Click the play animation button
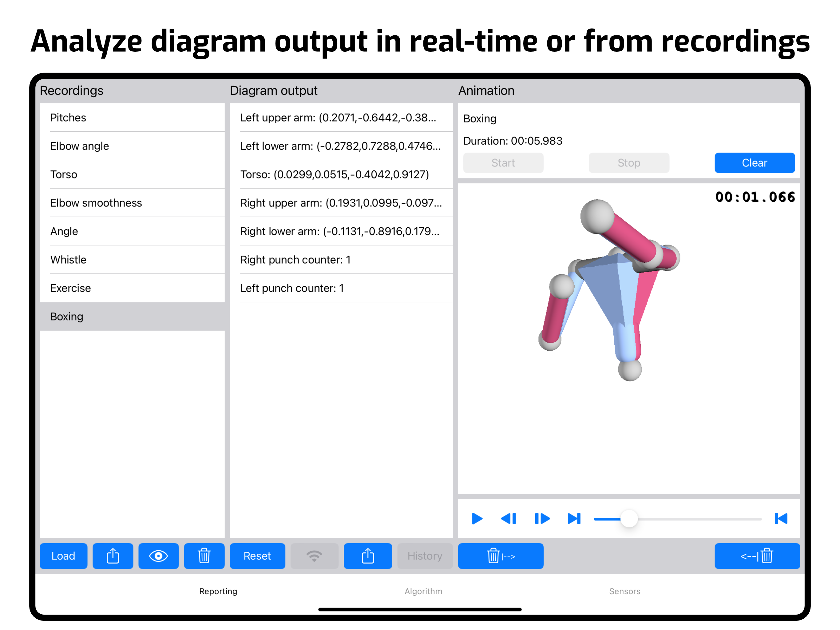This screenshot has height=630, width=840. tap(477, 519)
